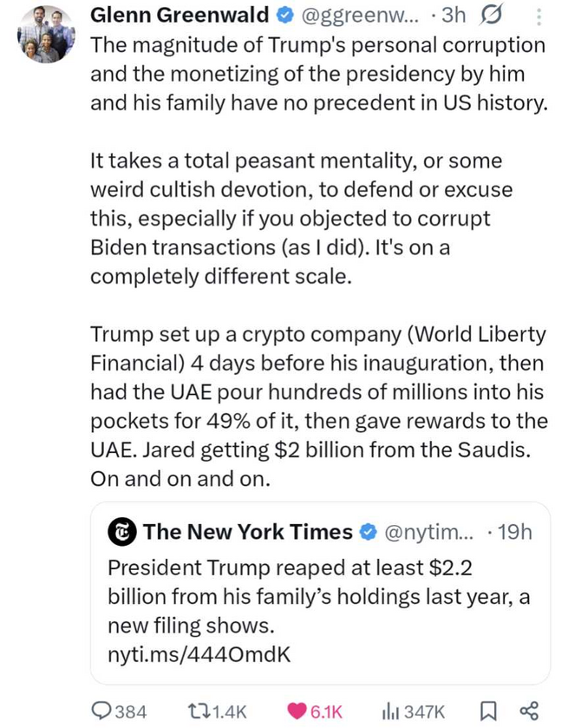This screenshot has width=568, height=728.
Task: Open the quoted New York Times tweet
Action: [x=320, y=593]
